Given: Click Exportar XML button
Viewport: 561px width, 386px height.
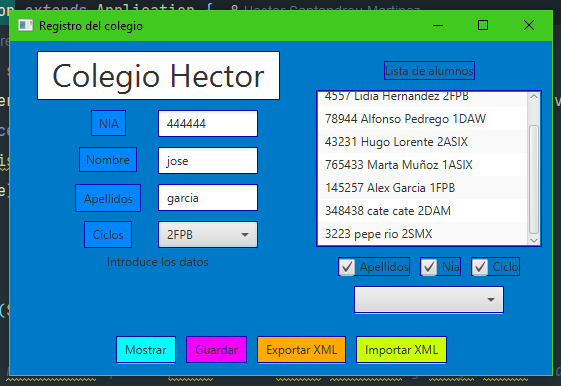Looking at the screenshot, I should pos(301,350).
